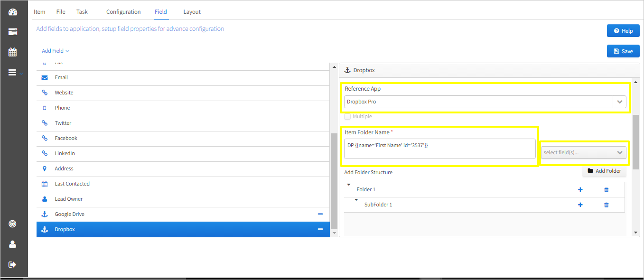
Task: Delete Folder 1 with trash icon
Action: (606, 189)
